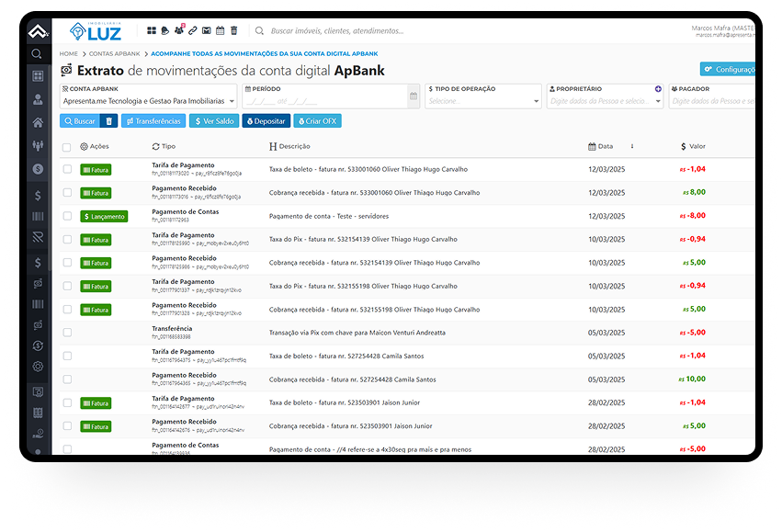The width and height of the screenshot is (782, 532).
Task: Click the value 10,00 for Camila Santos
Action: 692,379
